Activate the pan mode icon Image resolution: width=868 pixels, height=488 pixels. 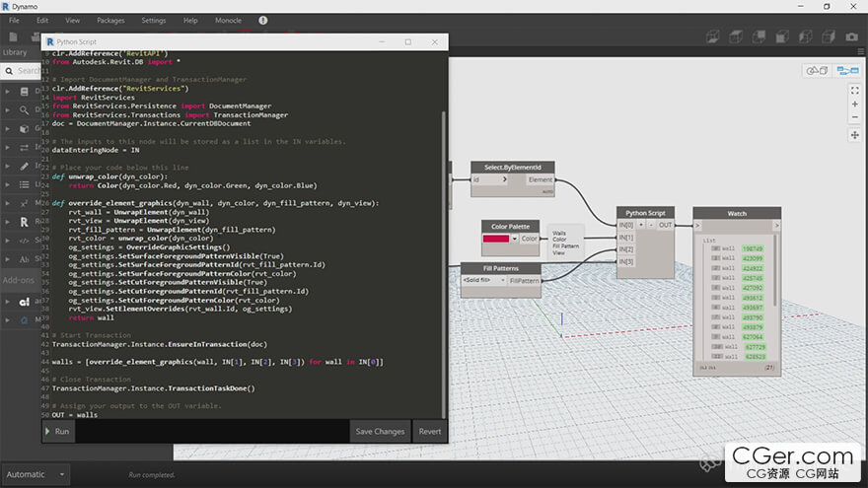[855, 135]
